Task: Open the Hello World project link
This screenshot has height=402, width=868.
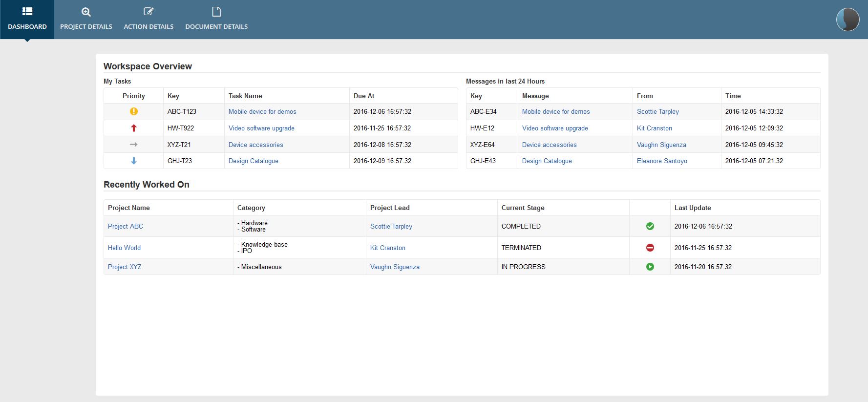Action: (124, 248)
